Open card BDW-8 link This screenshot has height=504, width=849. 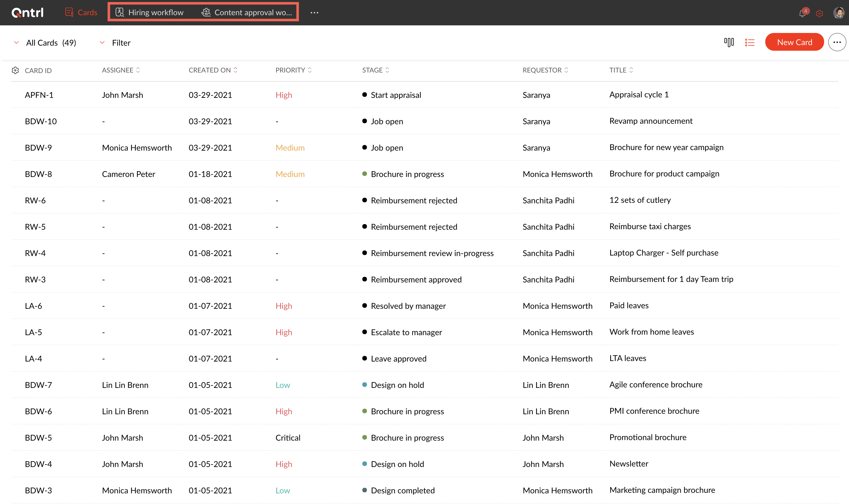(x=38, y=174)
